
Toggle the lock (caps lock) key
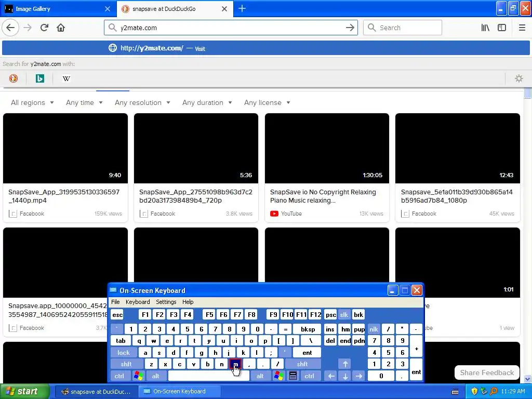[x=124, y=353]
